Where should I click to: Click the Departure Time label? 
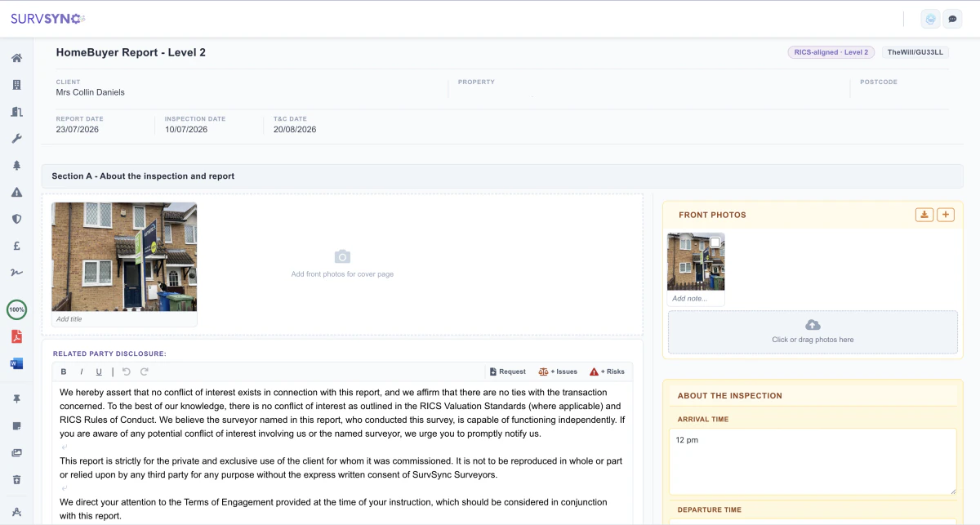click(x=710, y=509)
